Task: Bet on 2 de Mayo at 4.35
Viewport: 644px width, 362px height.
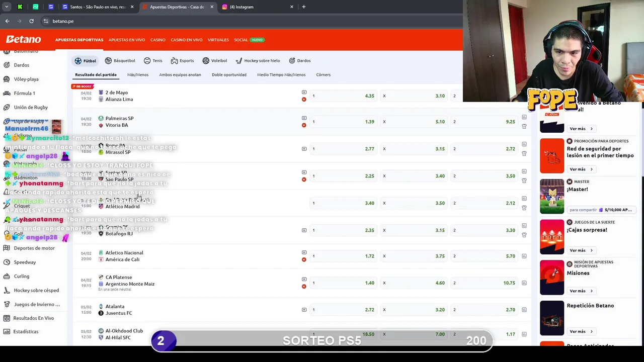Action: (x=343, y=96)
